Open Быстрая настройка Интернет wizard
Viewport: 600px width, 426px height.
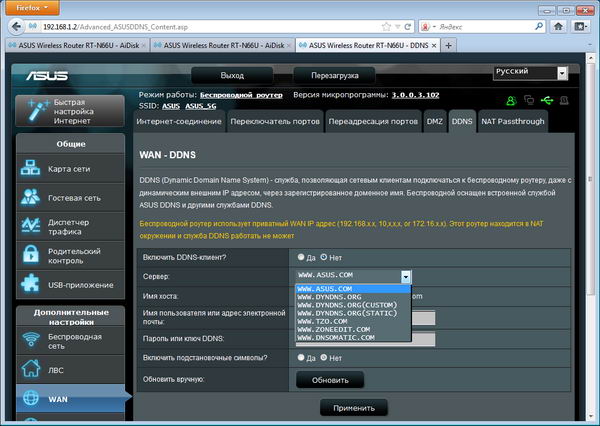click(x=70, y=111)
